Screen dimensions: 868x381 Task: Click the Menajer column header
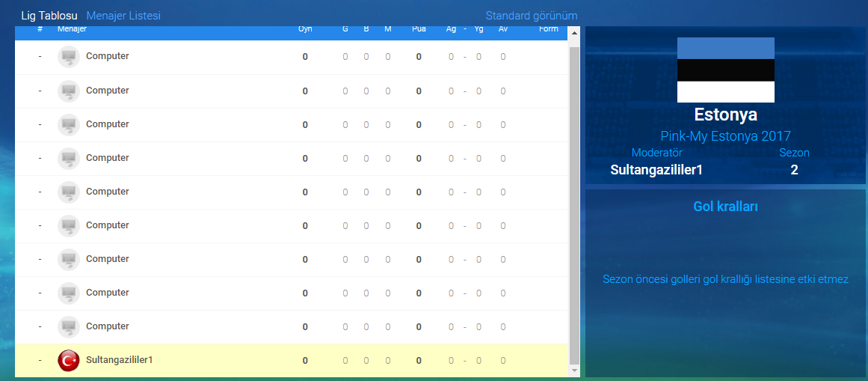tap(73, 29)
